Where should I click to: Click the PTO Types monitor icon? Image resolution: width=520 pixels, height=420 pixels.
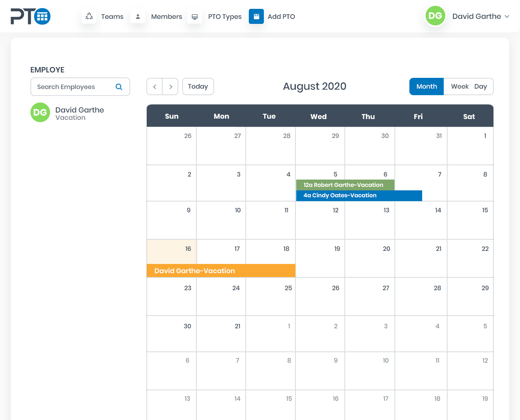tap(195, 17)
